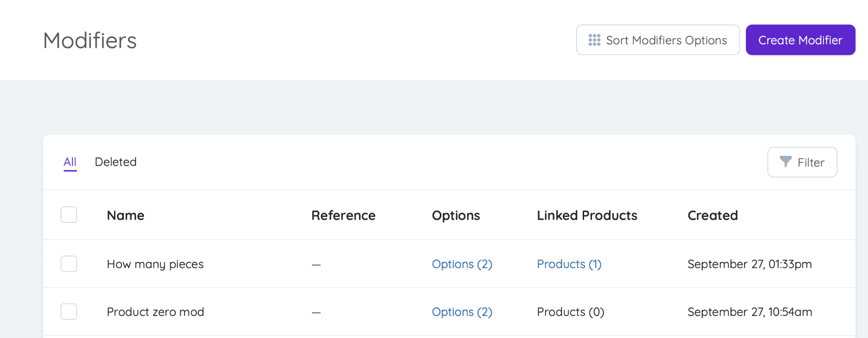The image size is (868, 338).
Task: Open the Filter panel
Action: [802, 162]
